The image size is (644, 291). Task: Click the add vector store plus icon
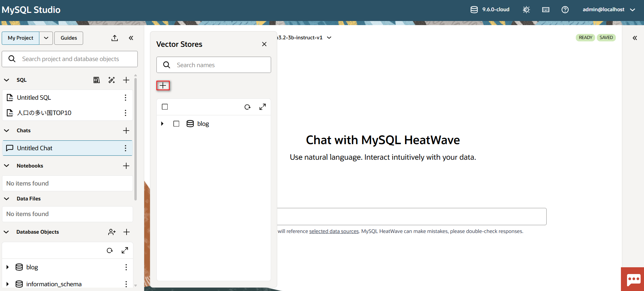point(163,85)
